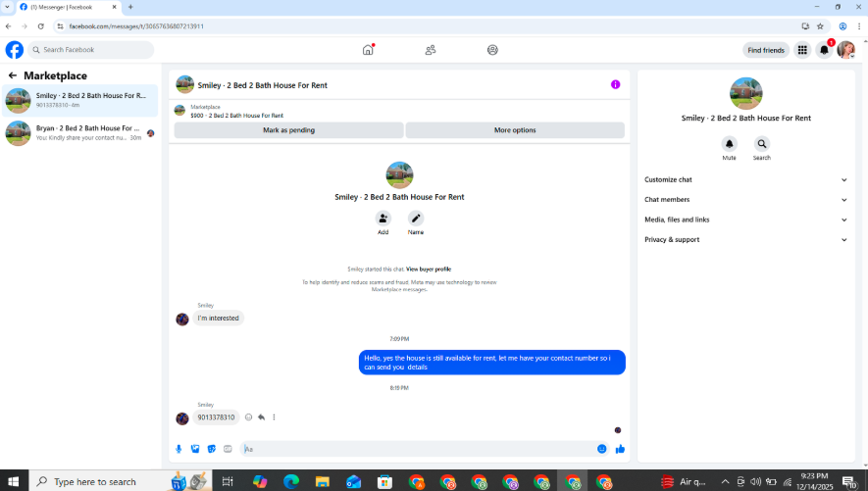Expand the Customize chat section
Viewport: 868px width, 491px height.
point(745,179)
